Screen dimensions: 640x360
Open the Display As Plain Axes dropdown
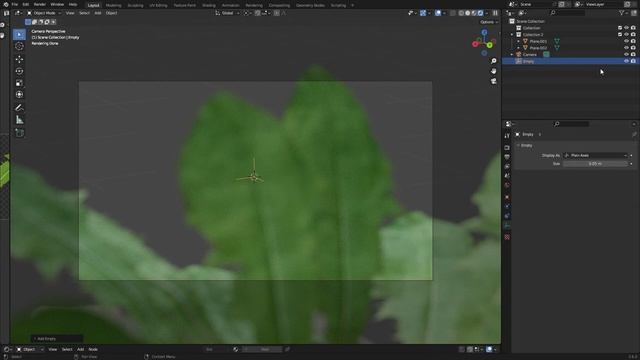[595, 156]
